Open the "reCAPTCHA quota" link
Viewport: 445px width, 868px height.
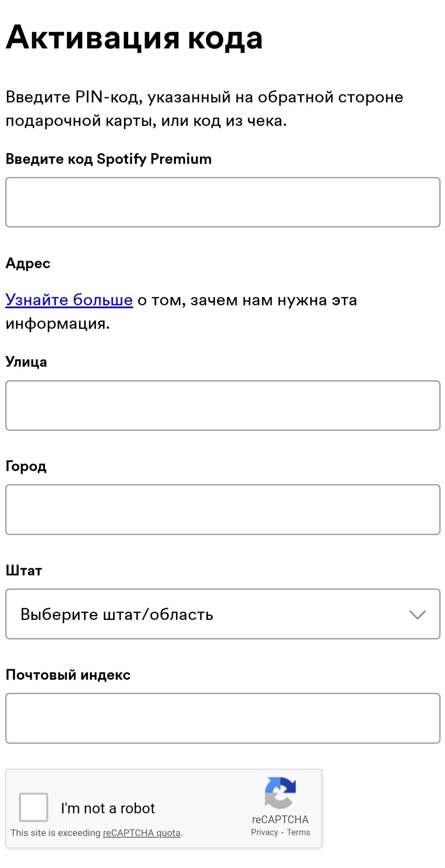pyautogui.click(x=142, y=833)
